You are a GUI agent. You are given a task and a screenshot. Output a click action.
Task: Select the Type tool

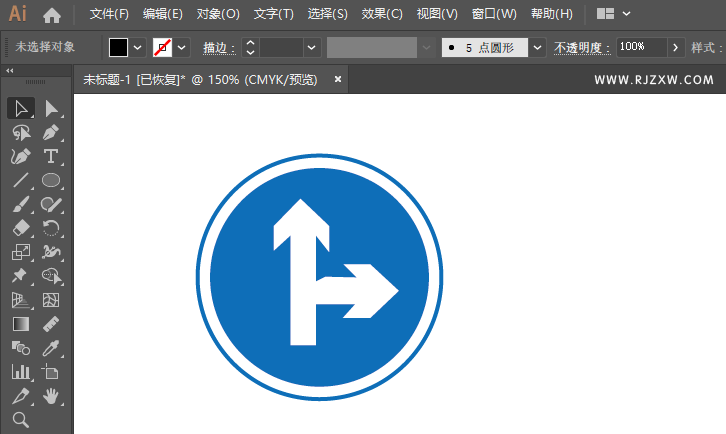click(51, 157)
